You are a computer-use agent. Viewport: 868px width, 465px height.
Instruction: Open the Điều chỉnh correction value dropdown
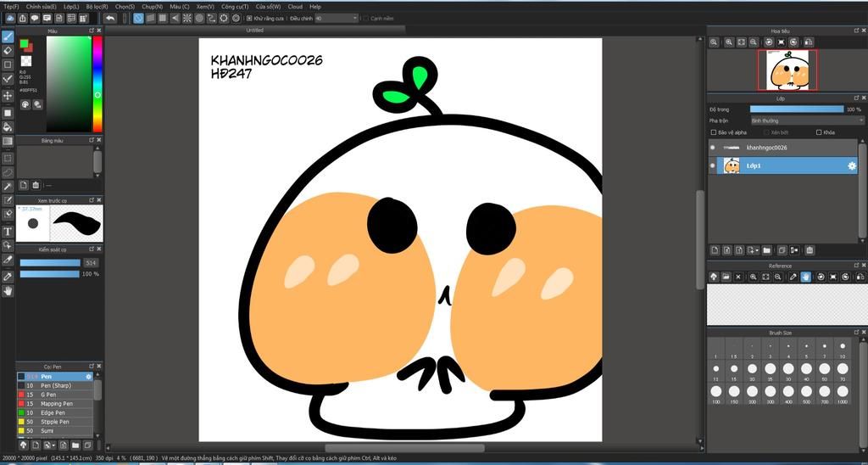point(336,19)
